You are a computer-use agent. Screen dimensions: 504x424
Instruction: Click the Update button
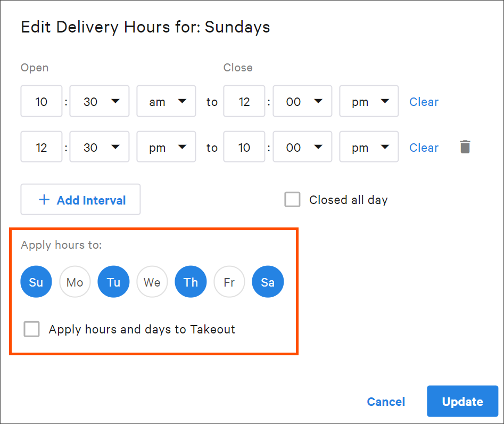(x=462, y=401)
